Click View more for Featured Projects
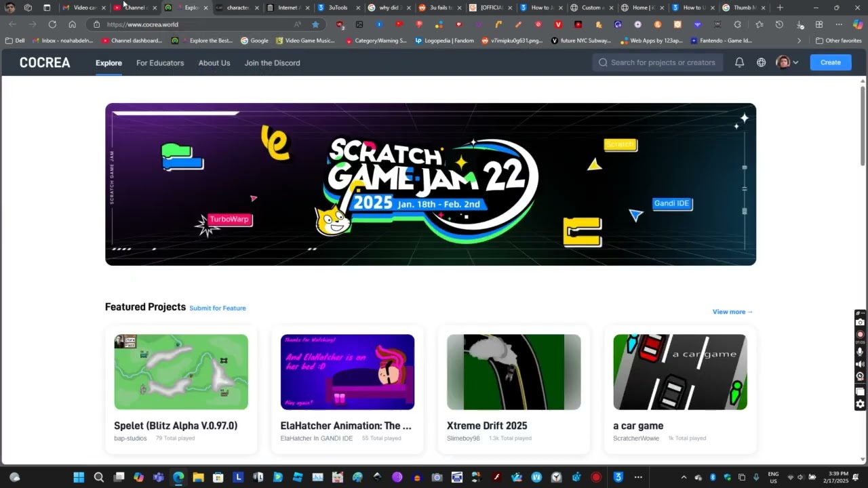Screen dimensions: 868x488 pyautogui.click(x=732, y=312)
